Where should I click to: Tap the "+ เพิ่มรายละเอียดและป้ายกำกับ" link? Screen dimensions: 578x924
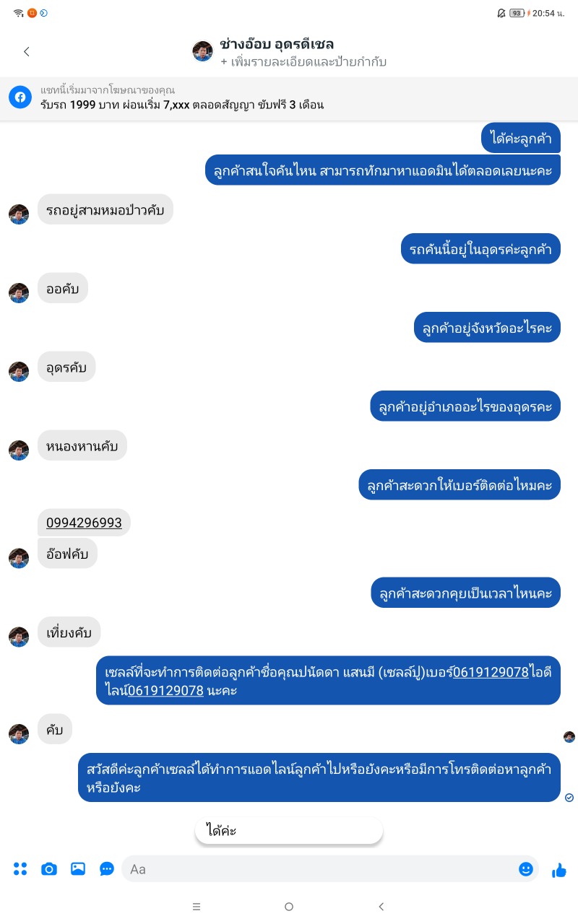[x=303, y=62]
